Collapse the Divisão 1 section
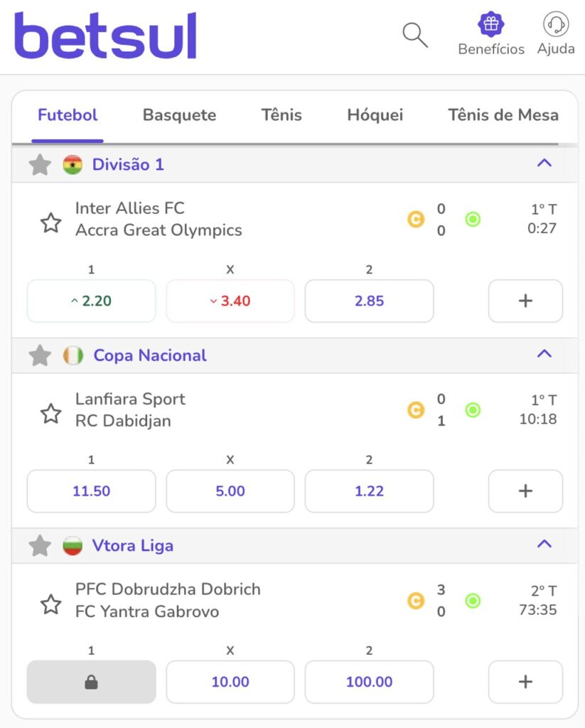Image resolution: width=585 pixels, height=728 pixels. point(544,164)
